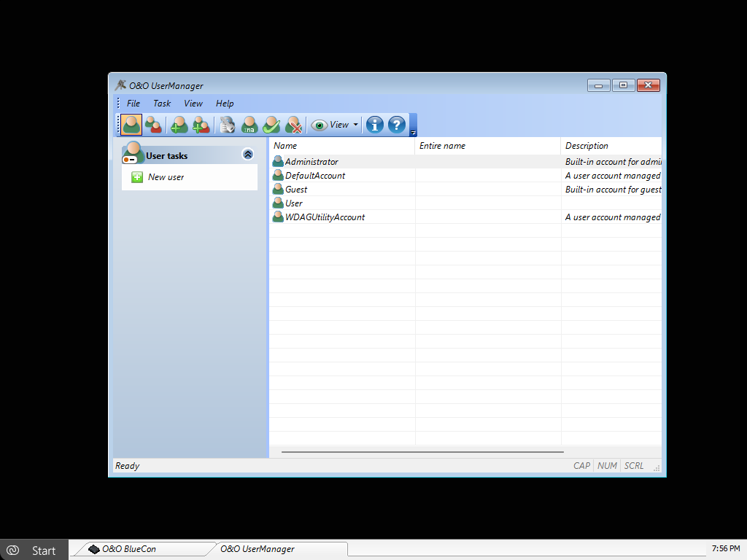
Task: Click the add new group toolbar icon
Action: pyautogui.click(x=201, y=125)
